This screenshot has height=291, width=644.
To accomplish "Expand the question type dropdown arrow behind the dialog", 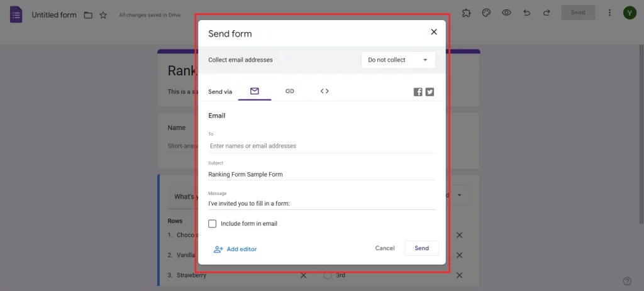I will tap(460, 195).
